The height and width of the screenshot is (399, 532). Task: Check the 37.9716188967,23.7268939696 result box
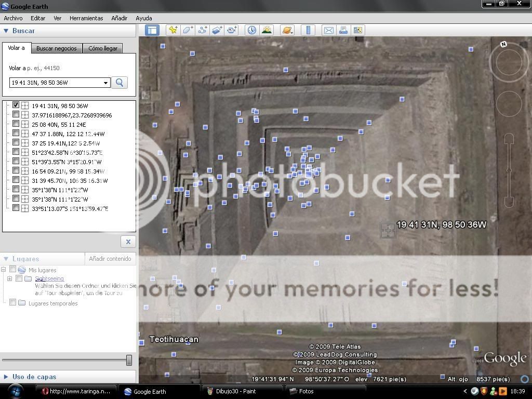point(16,114)
